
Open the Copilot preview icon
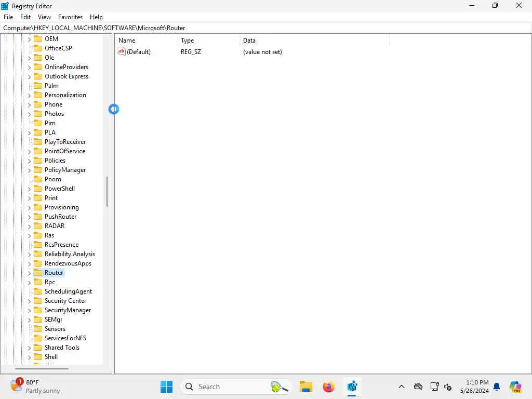tap(515, 387)
